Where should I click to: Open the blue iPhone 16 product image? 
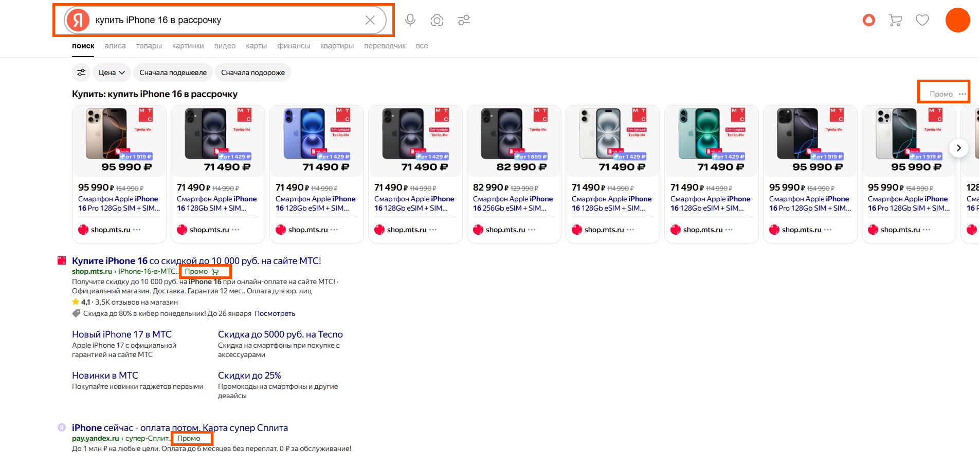tap(316, 141)
